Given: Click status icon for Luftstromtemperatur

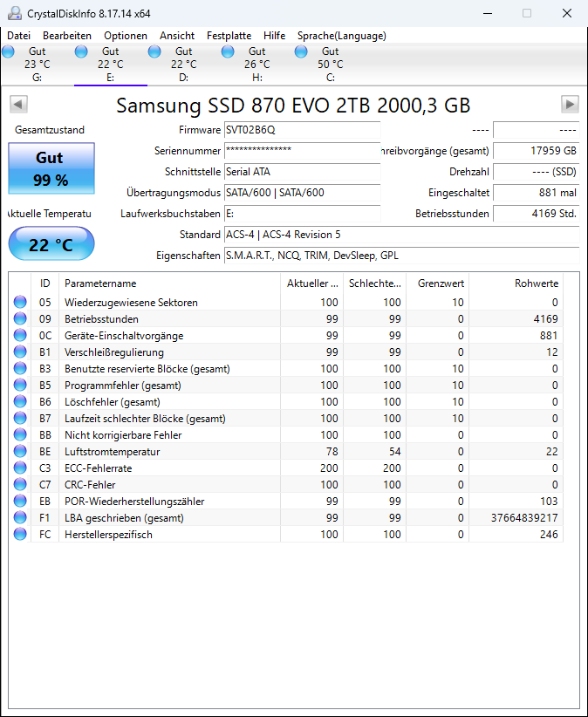Looking at the screenshot, I should click(20, 451).
